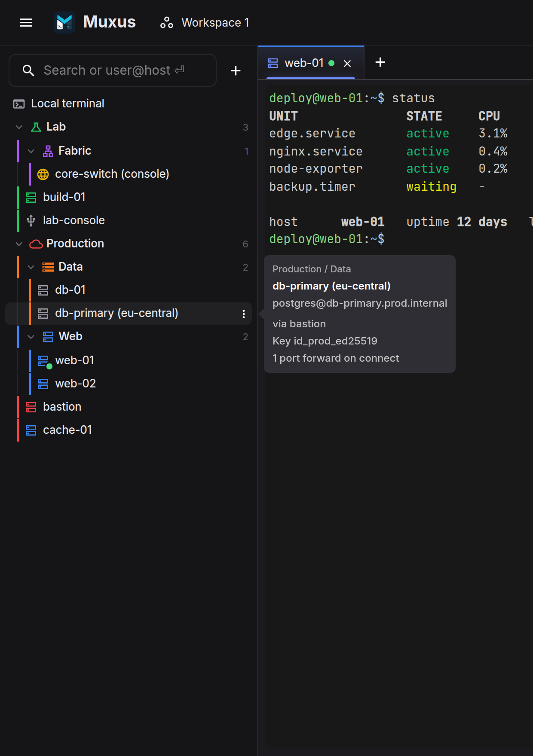The width and height of the screenshot is (533, 756).
Task: Open the hamburger main menu
Action: pyautogui.click(x=26, y=22)
